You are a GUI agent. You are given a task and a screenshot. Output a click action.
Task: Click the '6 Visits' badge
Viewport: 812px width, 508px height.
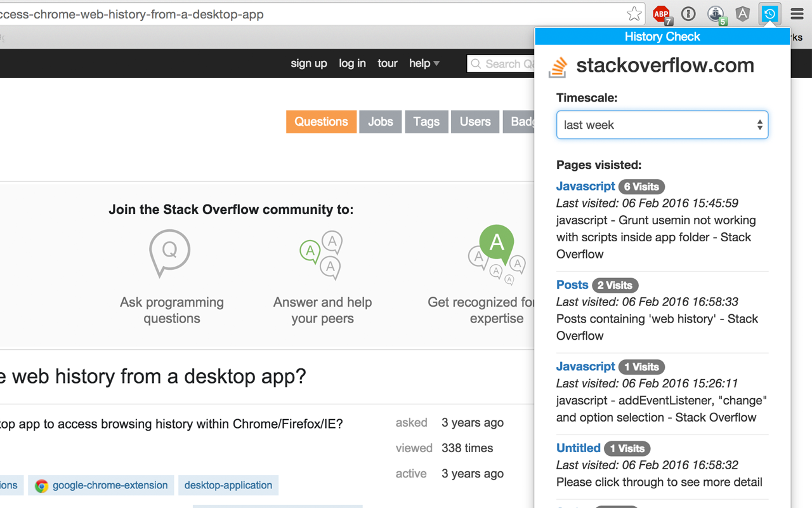pos(641,187)
